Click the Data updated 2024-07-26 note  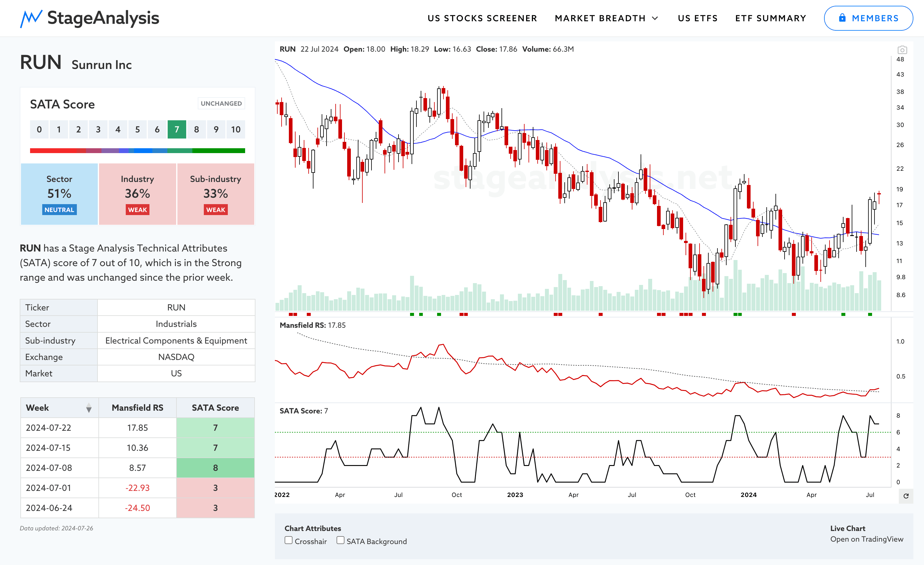[x=56, y=528]
